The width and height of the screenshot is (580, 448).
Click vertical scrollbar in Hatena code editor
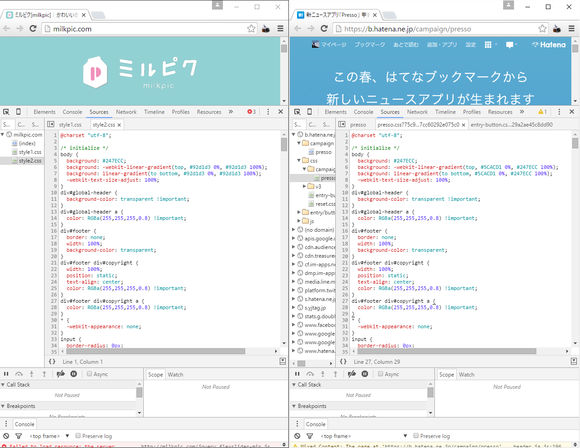point(575,143)
